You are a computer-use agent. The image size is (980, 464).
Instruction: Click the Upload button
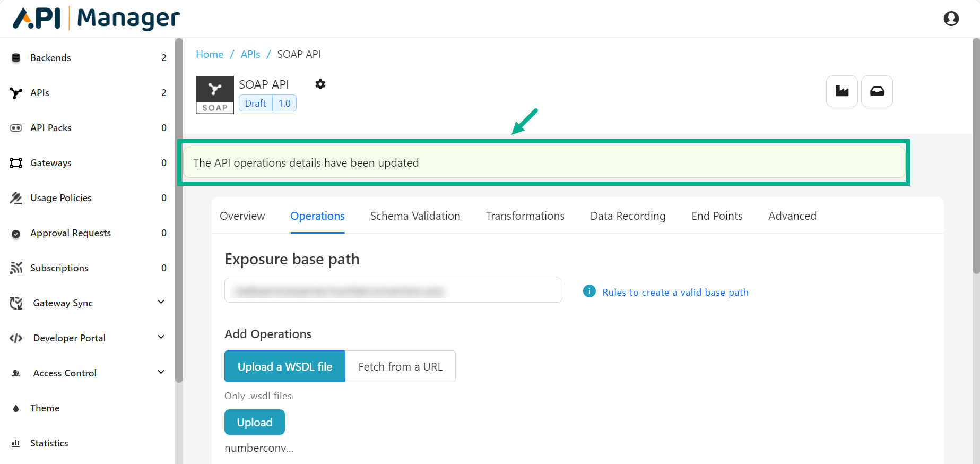point(254,422)
